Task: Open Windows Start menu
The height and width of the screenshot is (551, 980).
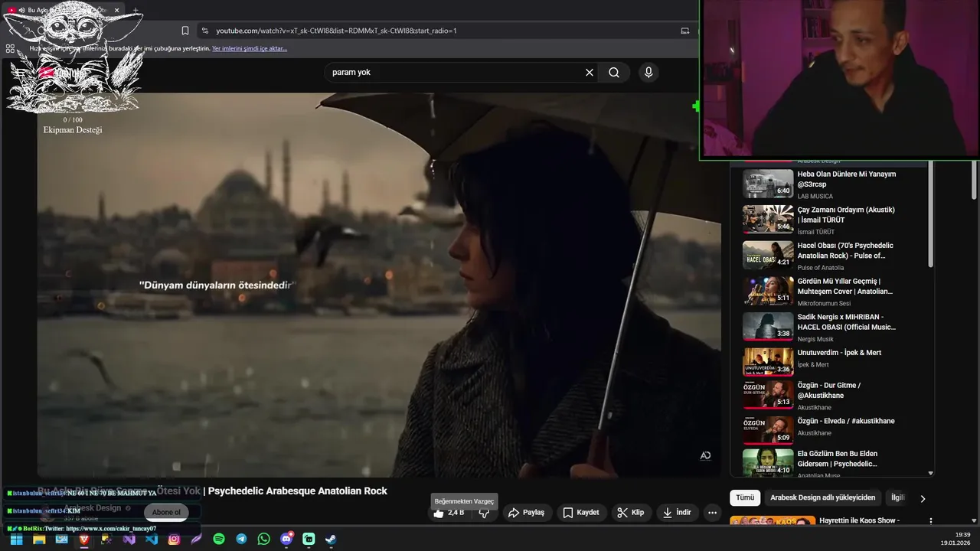Action: (x=16, y=540)
